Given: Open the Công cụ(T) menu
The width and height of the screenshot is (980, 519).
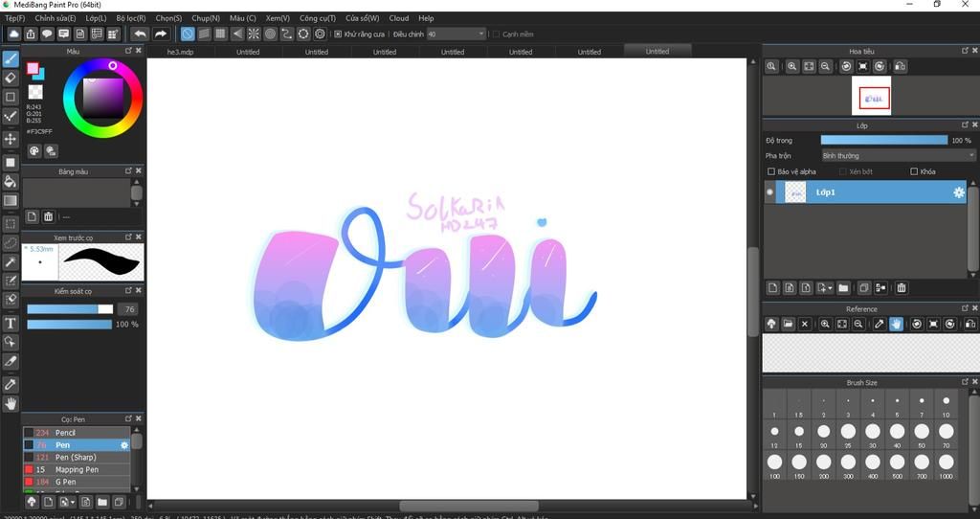Looking at the screenshot, I should pyautogui.click(x=318, y=18).
